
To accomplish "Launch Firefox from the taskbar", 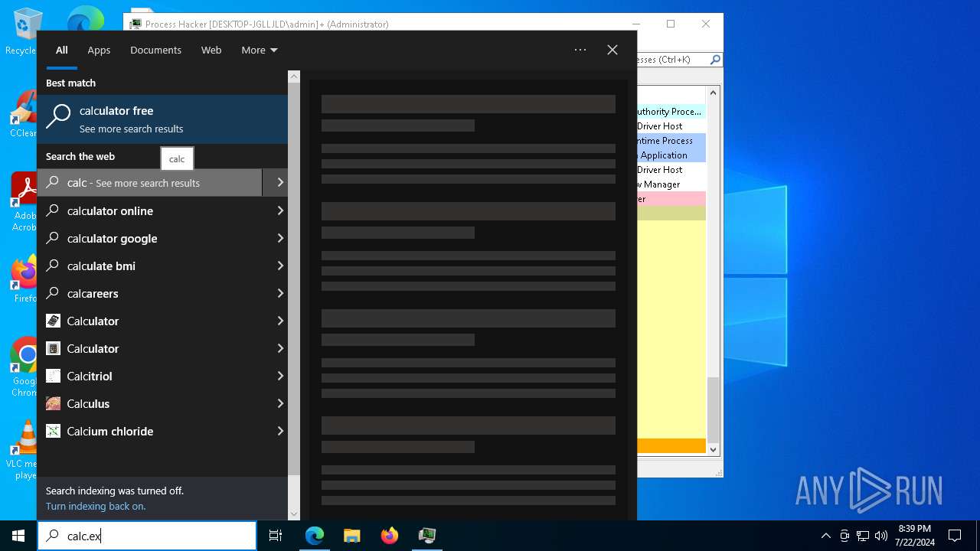I will (x=390, y=536).
